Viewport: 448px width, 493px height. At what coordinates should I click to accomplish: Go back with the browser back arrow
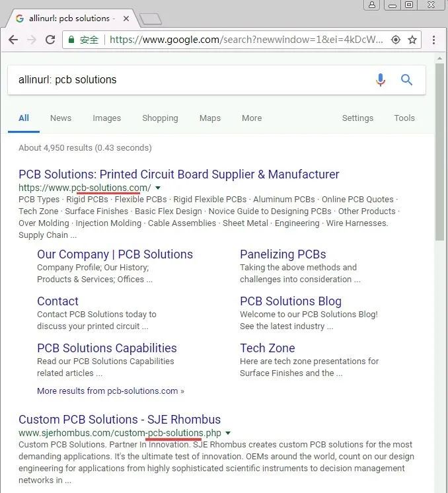point(13,40)
